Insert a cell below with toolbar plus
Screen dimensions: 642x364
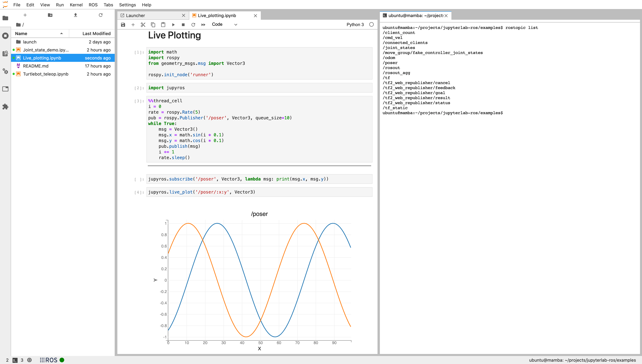point(133,25)
